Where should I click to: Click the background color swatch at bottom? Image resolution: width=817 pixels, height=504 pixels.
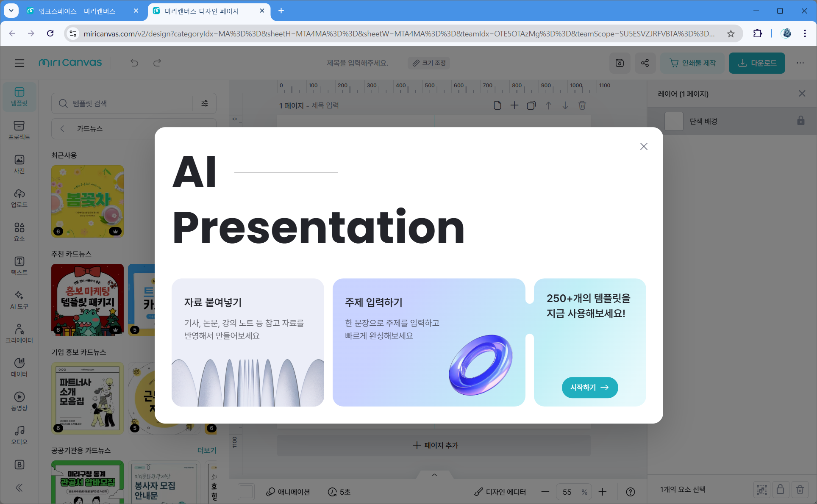[x=246, y=492]
